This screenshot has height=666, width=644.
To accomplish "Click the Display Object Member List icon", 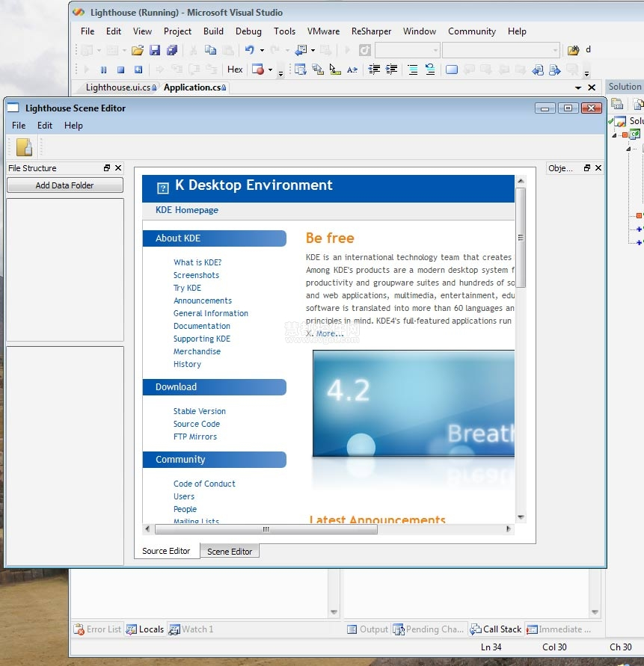I will [300, 70].
